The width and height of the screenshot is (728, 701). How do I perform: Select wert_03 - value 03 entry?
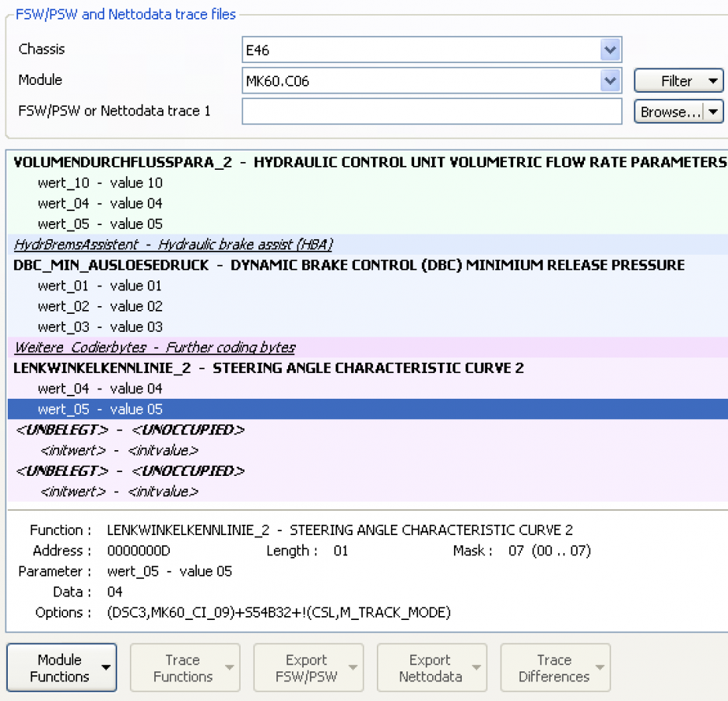(100, 327)
